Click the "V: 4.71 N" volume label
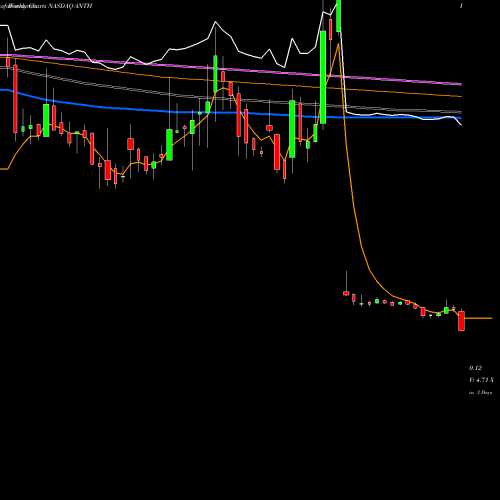 [481, 380]
